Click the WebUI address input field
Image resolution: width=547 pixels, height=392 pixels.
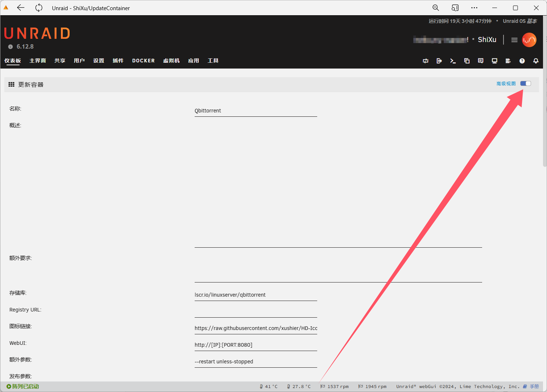[256, 345]
